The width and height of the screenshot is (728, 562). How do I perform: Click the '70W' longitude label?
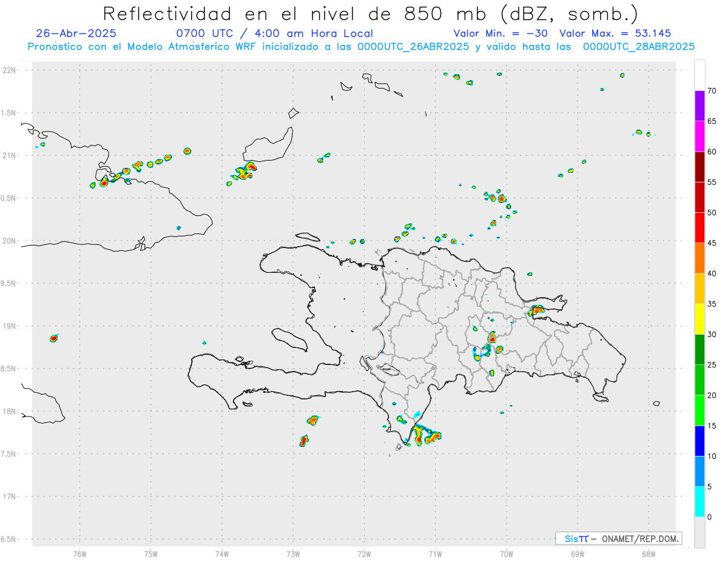(507, 554)
